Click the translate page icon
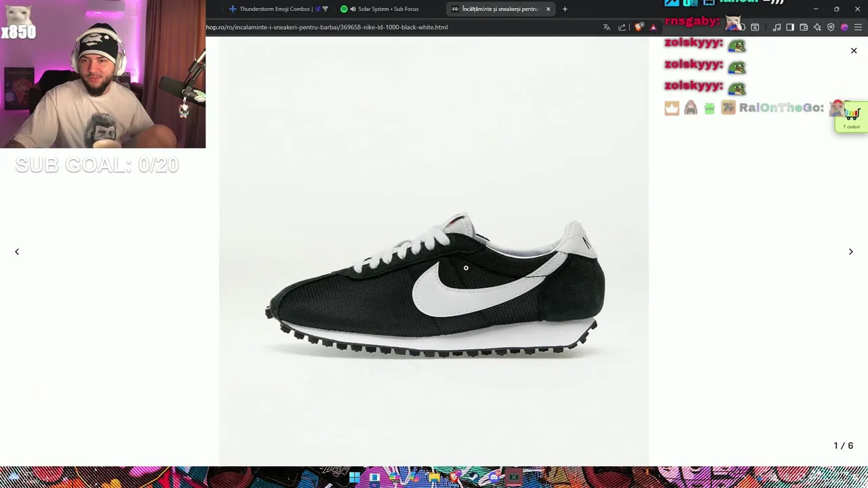868x488 pixels. (606, 27)
